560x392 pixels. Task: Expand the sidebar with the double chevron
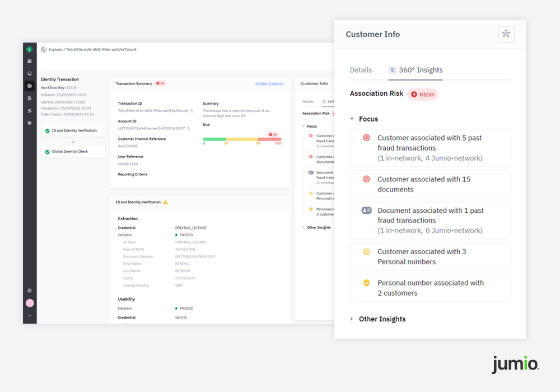30,316
